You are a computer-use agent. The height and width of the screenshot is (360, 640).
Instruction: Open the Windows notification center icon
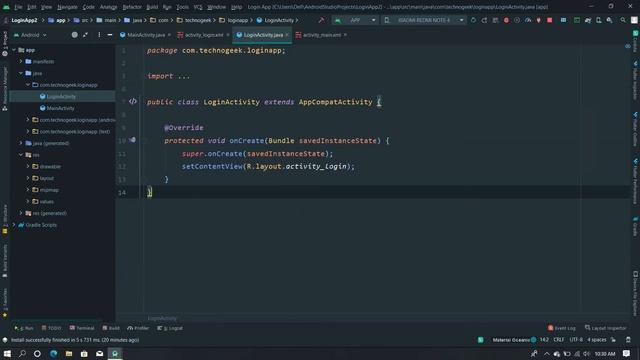coord(627,353)
